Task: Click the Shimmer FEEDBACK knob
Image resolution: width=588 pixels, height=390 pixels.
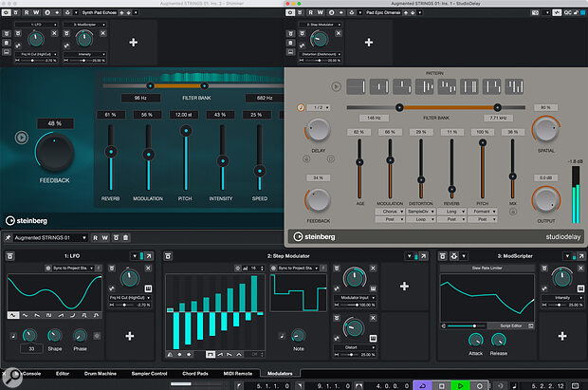Action: (54, 152)
